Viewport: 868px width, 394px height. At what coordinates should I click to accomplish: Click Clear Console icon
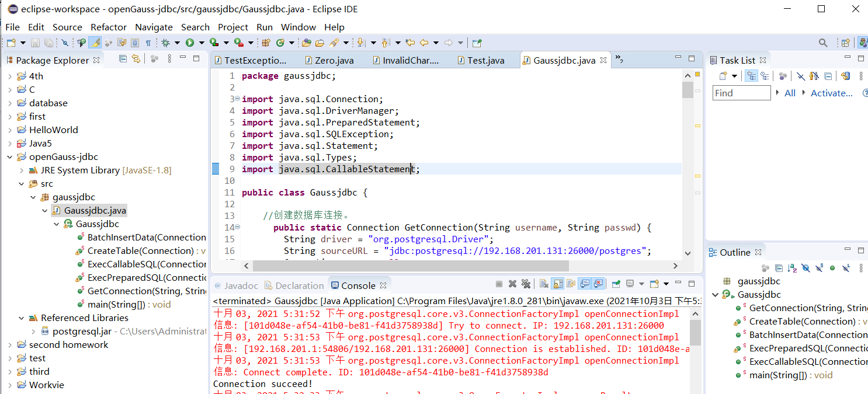(x=544, y=284)
